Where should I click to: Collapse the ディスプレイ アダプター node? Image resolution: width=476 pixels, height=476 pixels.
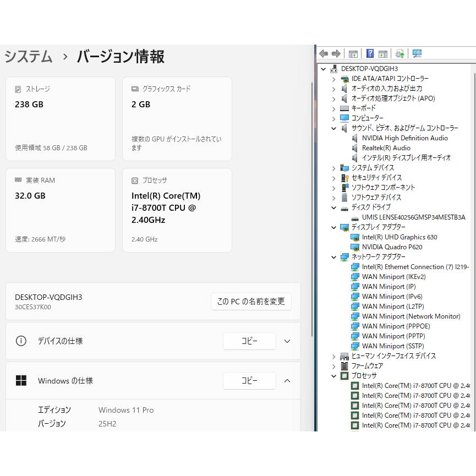pos(334,228)
